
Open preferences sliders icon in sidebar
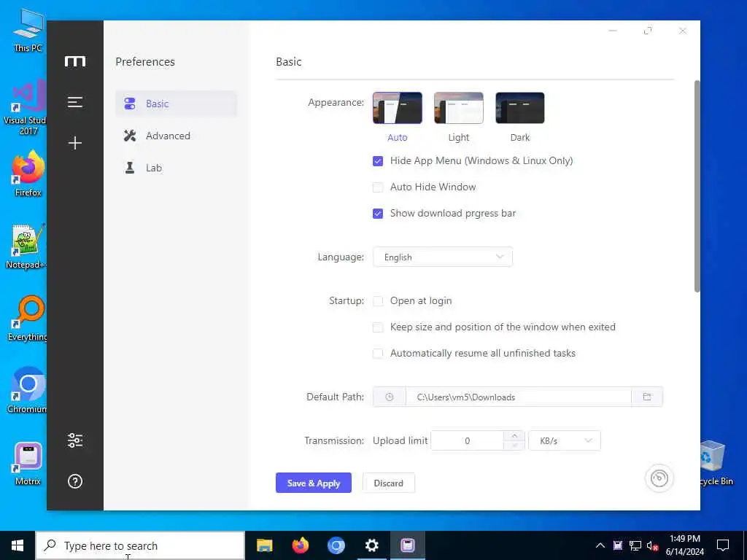75,440
